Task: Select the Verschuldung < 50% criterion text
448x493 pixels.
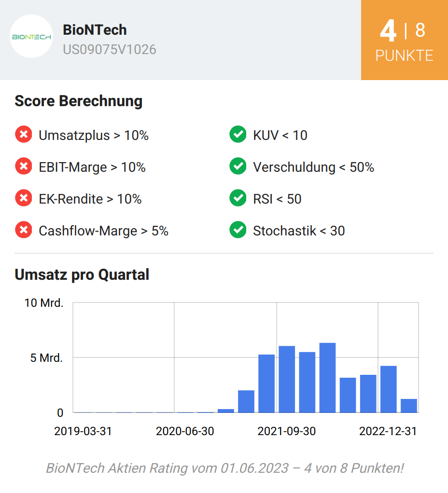Action: [313, 167]
